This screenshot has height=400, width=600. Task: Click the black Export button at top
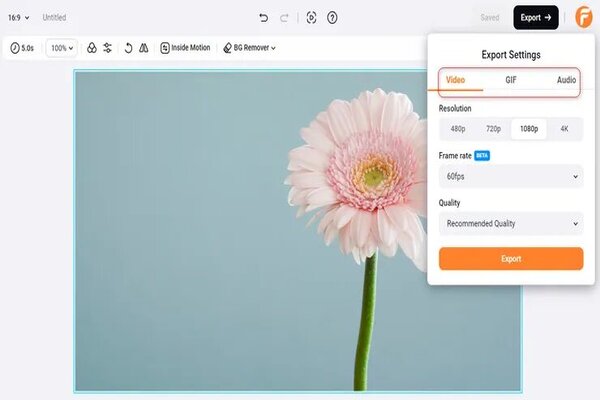[x=536, y=18]
